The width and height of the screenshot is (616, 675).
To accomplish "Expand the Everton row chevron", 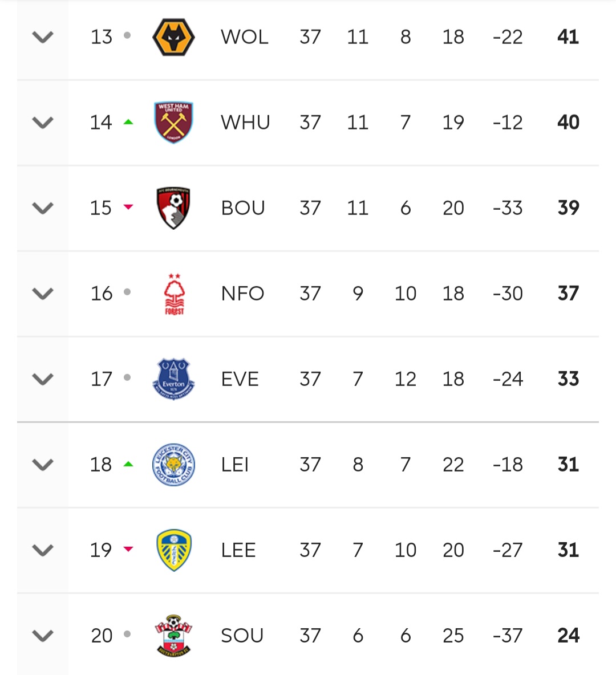I will point(43,379).
